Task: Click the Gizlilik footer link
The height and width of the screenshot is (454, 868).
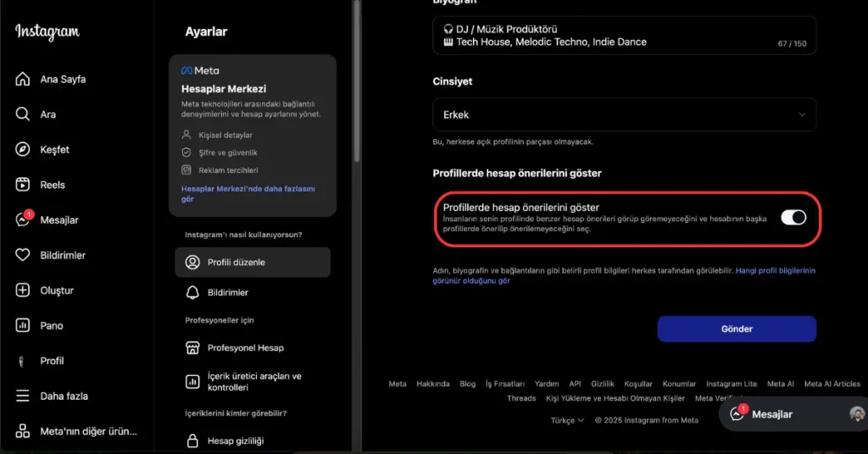Action: 603,384
